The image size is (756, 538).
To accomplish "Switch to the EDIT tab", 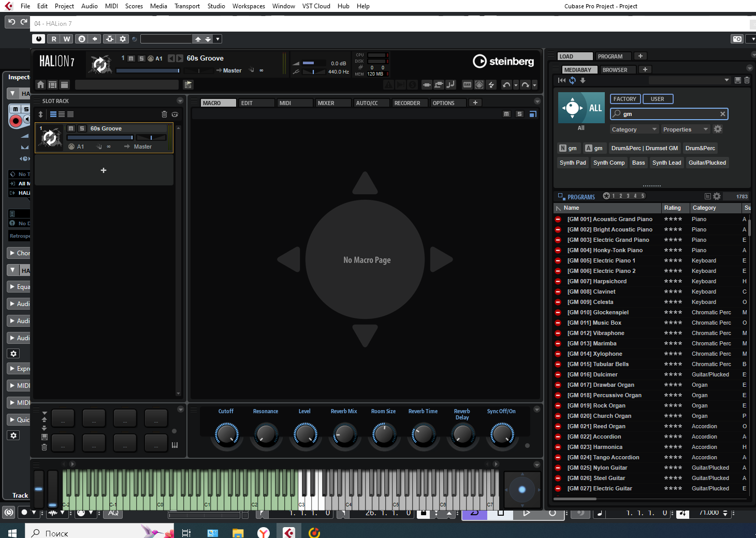I will click(257, 103).
